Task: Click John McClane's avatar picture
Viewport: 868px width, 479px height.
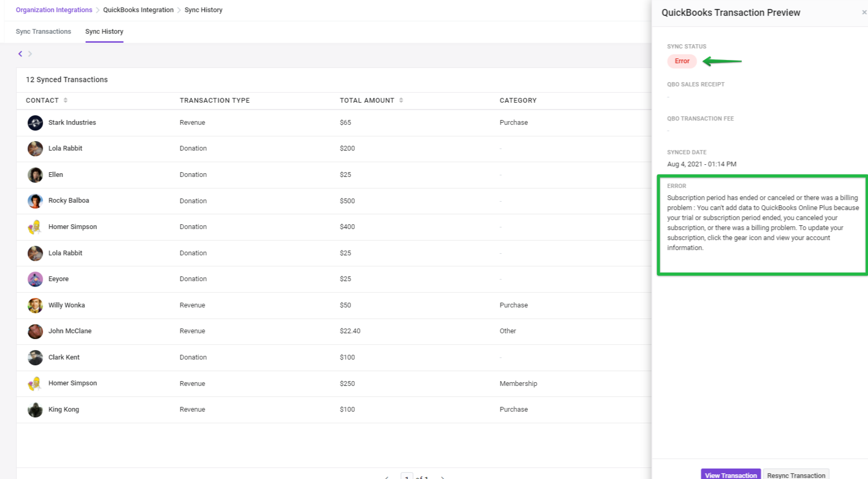Action: click(35, 331)
